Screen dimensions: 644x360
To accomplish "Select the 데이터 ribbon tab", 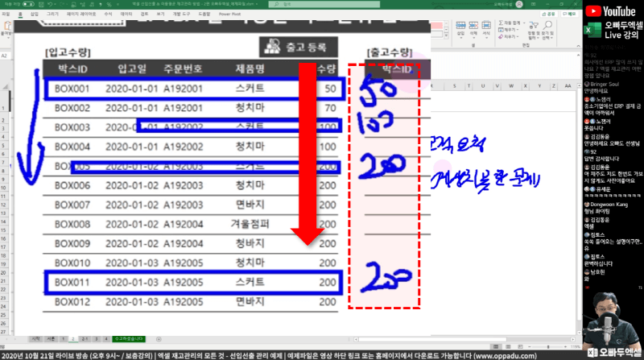I will pyautogui.click(x=126, y=14).
